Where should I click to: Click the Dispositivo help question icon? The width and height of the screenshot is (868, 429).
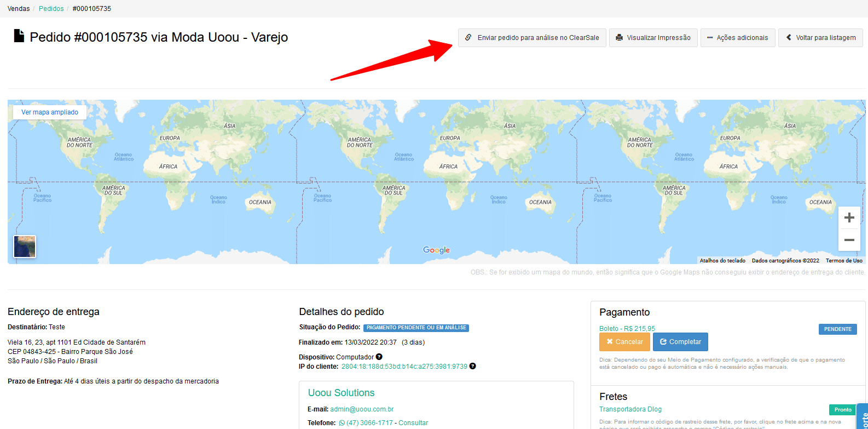point(379,357)
